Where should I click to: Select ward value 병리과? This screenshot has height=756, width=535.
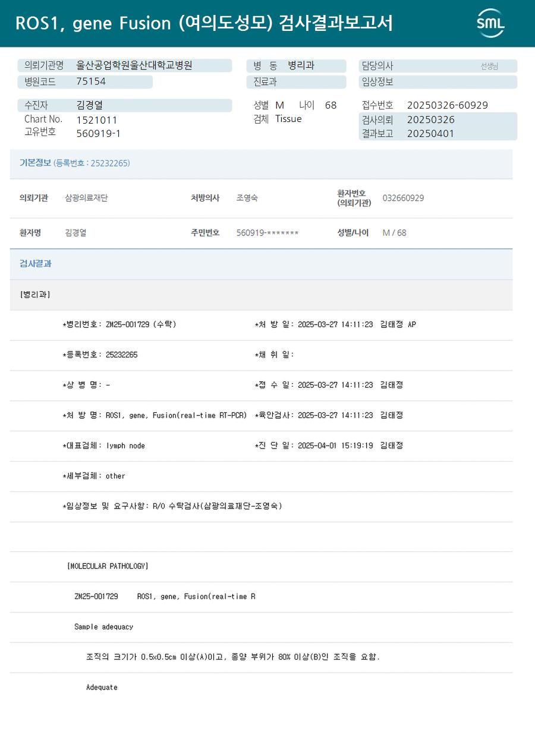coord(301,65)
